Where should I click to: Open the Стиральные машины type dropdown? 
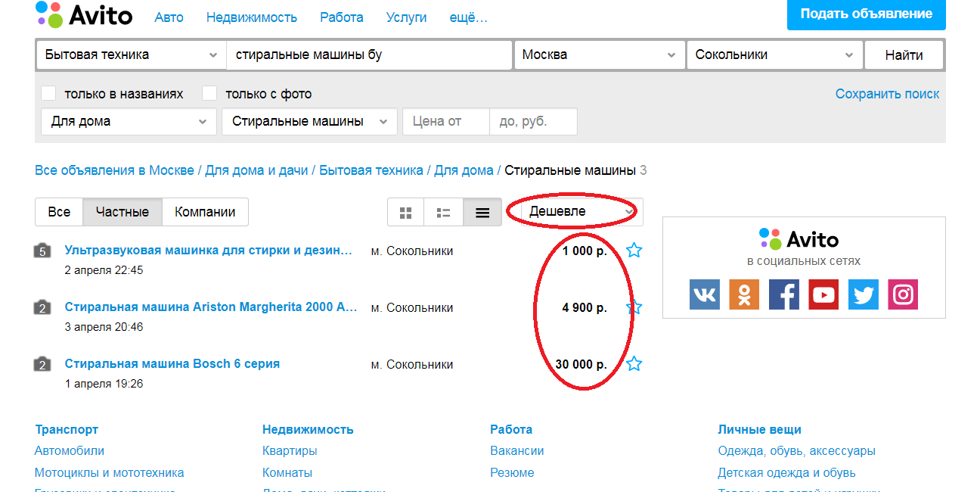tap(309, 121)
